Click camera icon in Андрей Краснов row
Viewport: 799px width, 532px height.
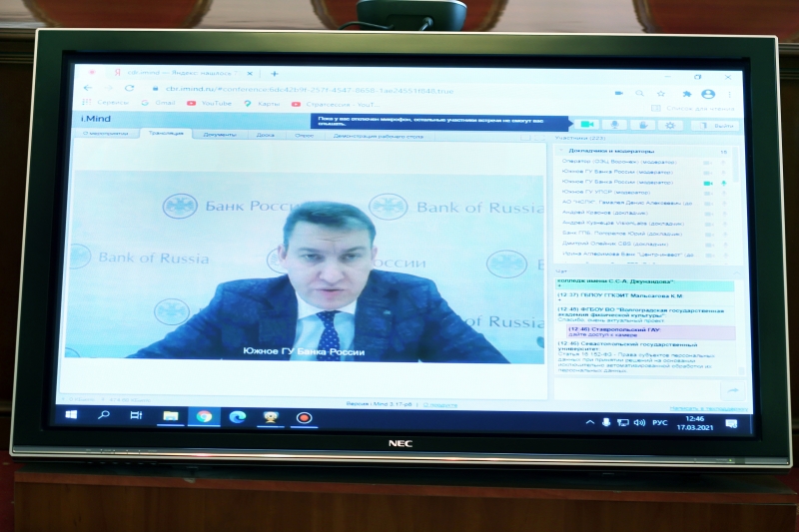click(708, 214)
